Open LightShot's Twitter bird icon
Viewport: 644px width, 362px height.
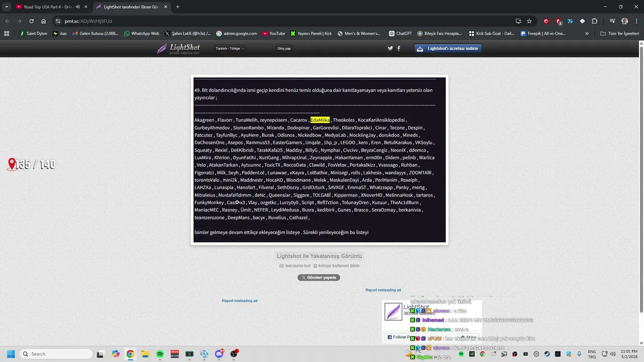[390, 48]
